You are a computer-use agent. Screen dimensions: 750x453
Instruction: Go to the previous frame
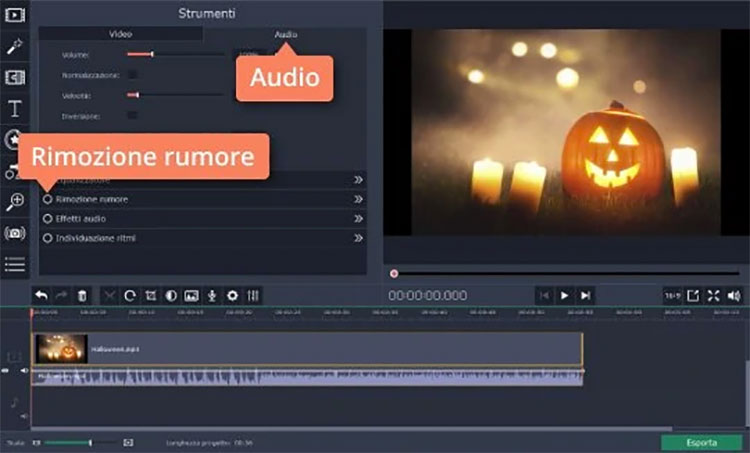[x=544, y=296]
